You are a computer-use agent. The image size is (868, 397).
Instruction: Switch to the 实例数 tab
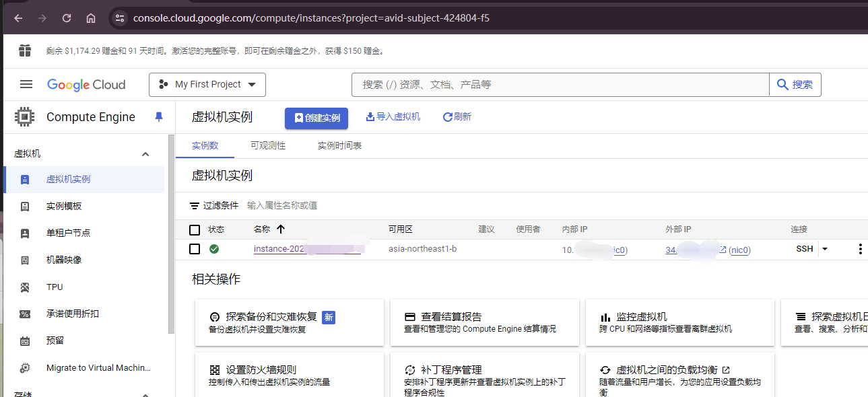[x=205, y=145]
